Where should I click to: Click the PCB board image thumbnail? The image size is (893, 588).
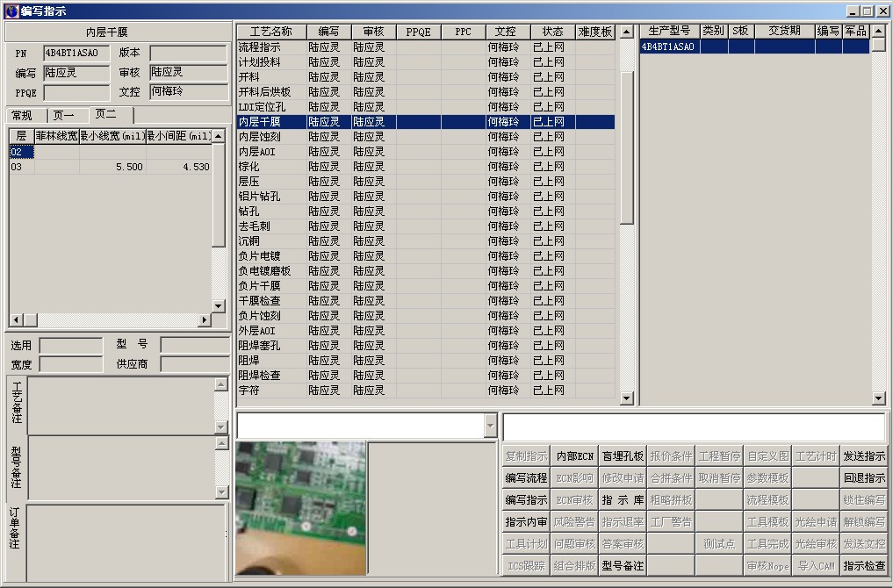point(300,508)
